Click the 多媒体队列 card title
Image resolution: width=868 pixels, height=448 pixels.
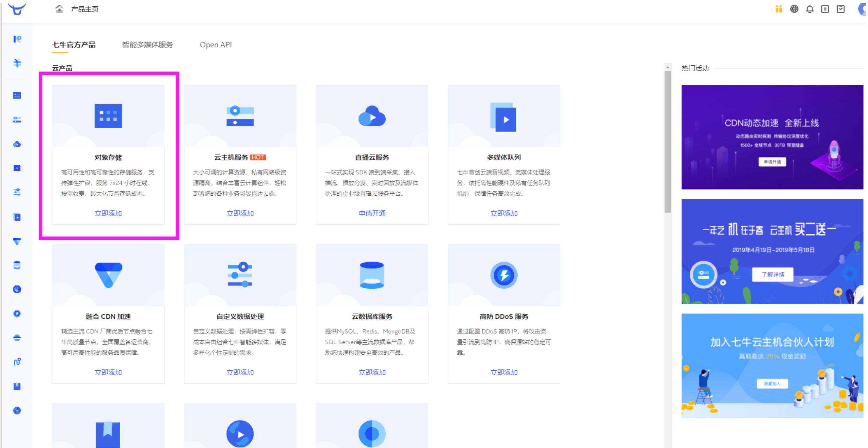click(x=504, y=157)
